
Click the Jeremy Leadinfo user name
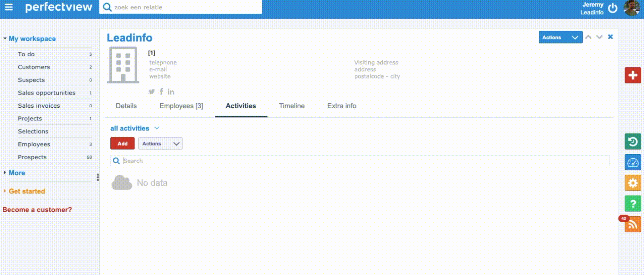592,8
